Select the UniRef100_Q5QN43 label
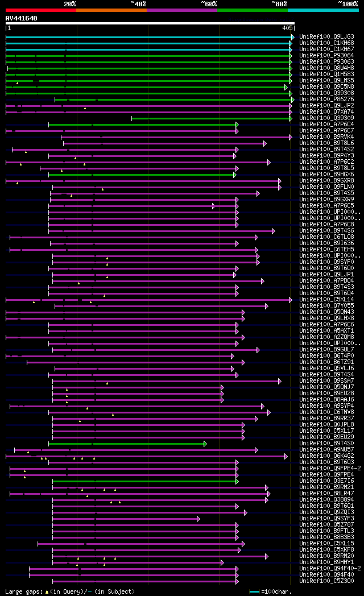This screenshot has width=364, height=596. point(326,312)
